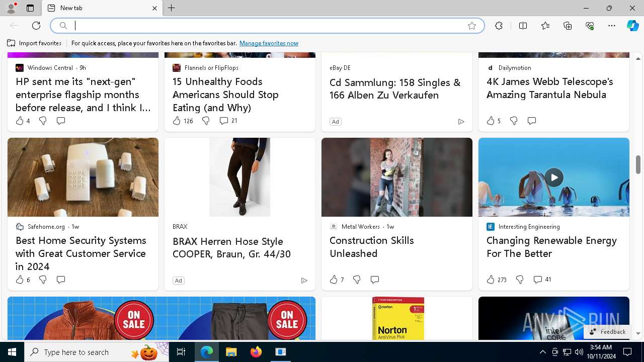644x362 pixels.
Task: Dislike the HP next-gen flagship article
Action: click(x=43, y=121)
